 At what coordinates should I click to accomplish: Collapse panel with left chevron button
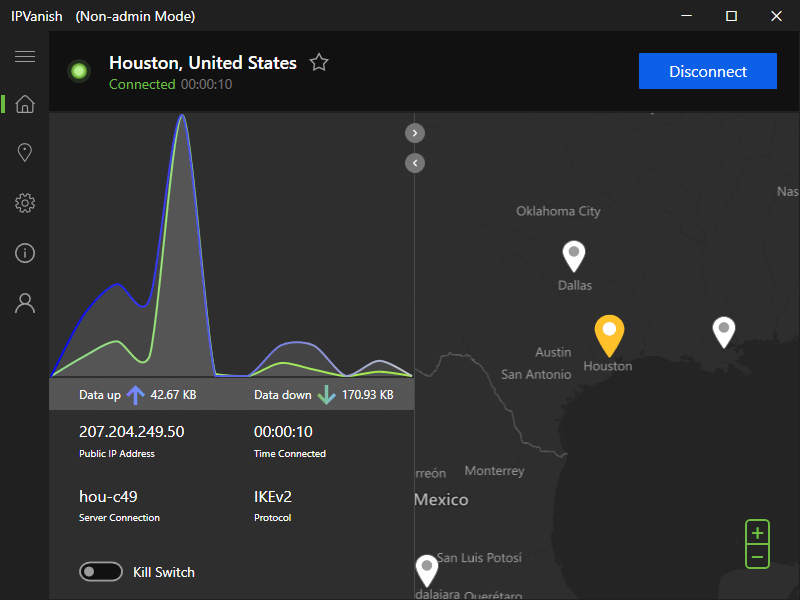click(415, 163)
